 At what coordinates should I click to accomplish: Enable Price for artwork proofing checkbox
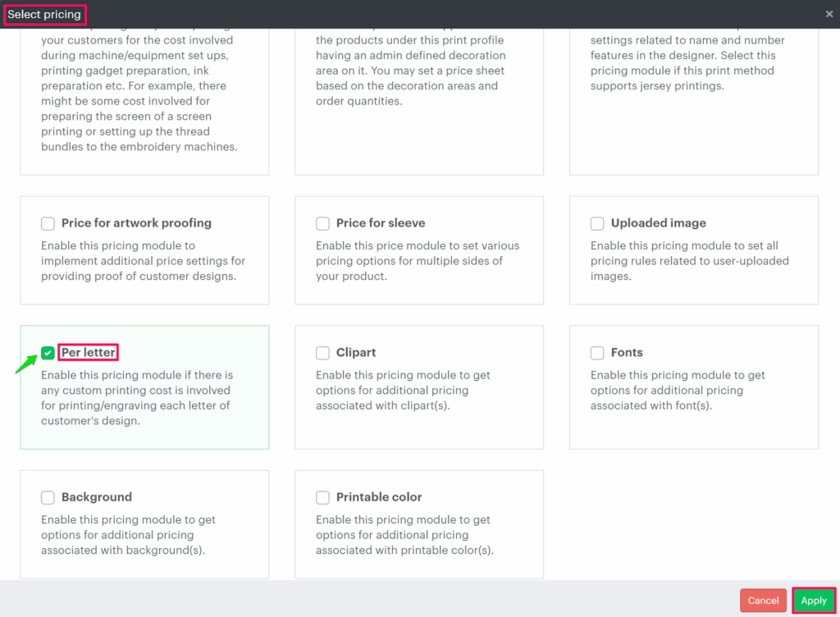48,223
